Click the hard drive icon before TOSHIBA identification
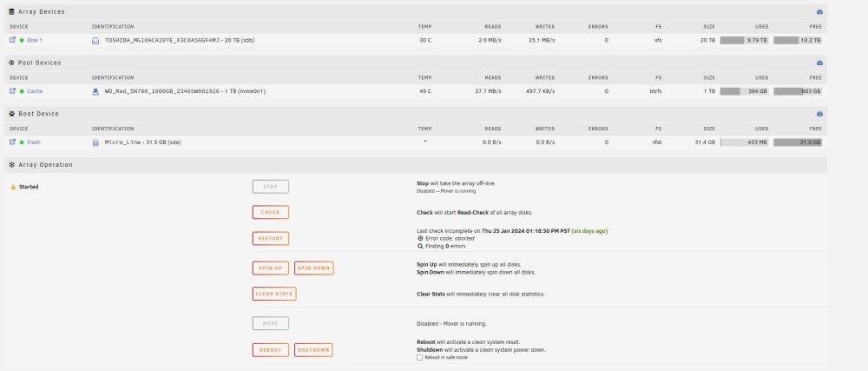This screenshot has height=371, width=868. (x=95, y=41)
